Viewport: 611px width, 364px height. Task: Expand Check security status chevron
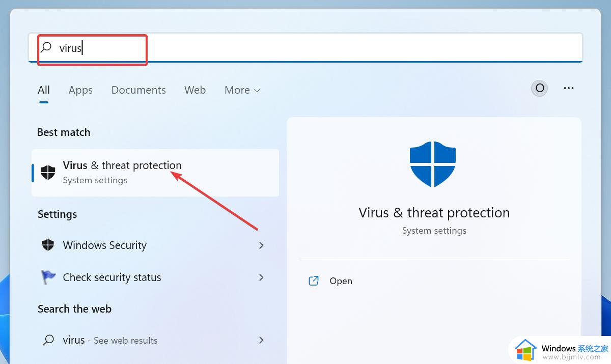click(261, 277)
